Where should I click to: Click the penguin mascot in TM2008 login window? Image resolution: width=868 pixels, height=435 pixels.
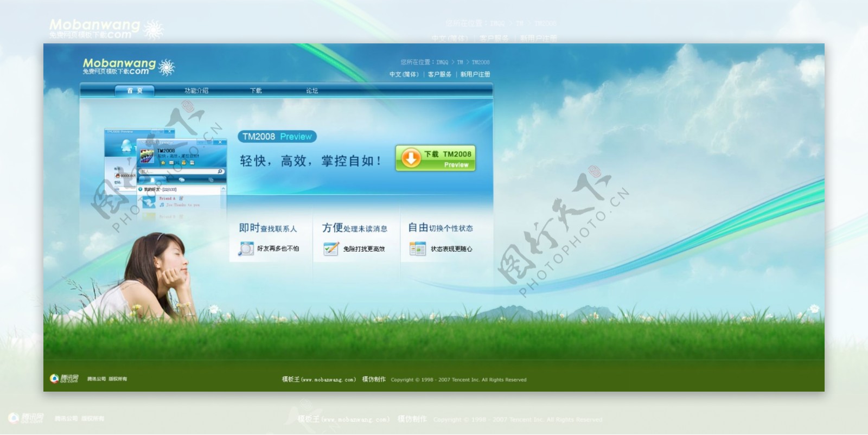point(126,145)
